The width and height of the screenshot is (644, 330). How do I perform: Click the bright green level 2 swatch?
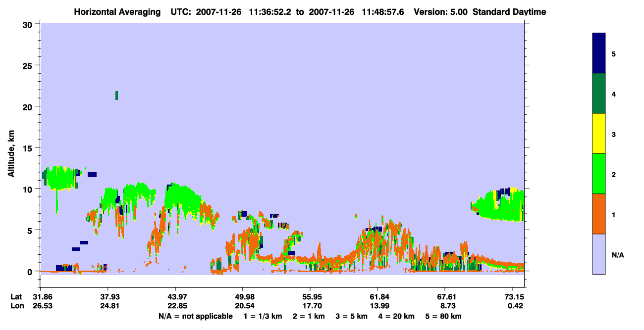pos(599,174)
